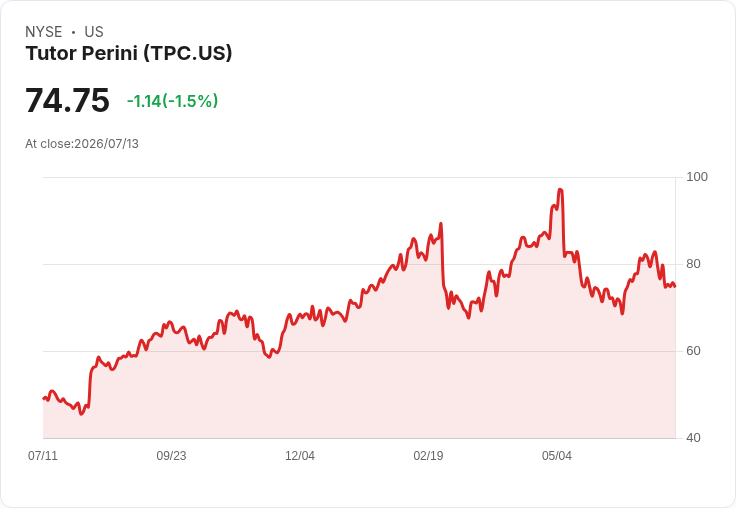Image resolution: width=736 pixels, height=508 pixels.
Task: Click the lowest point of the price line
Action: pyautogui.click(x=81, y=414)
